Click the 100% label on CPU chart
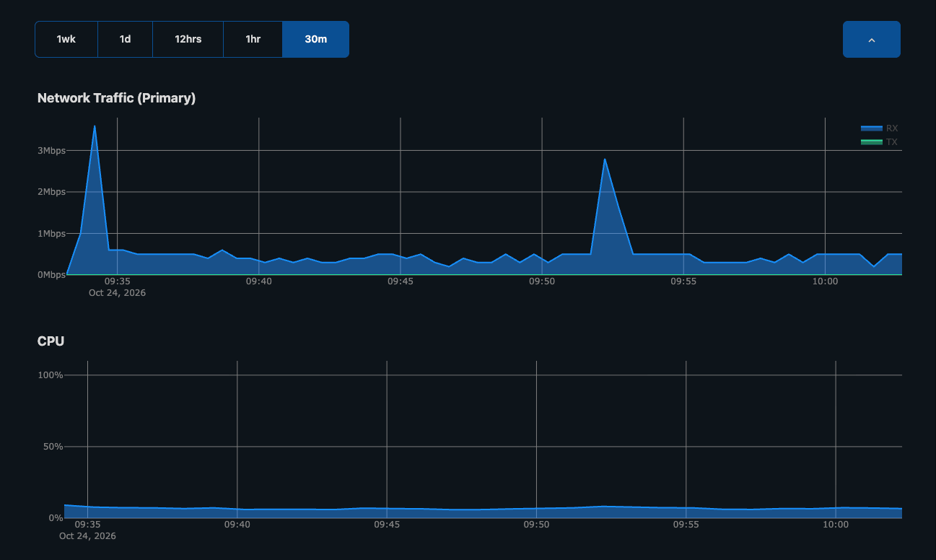Viewport: 936px width, 560px height. click(x=51, y=375)
